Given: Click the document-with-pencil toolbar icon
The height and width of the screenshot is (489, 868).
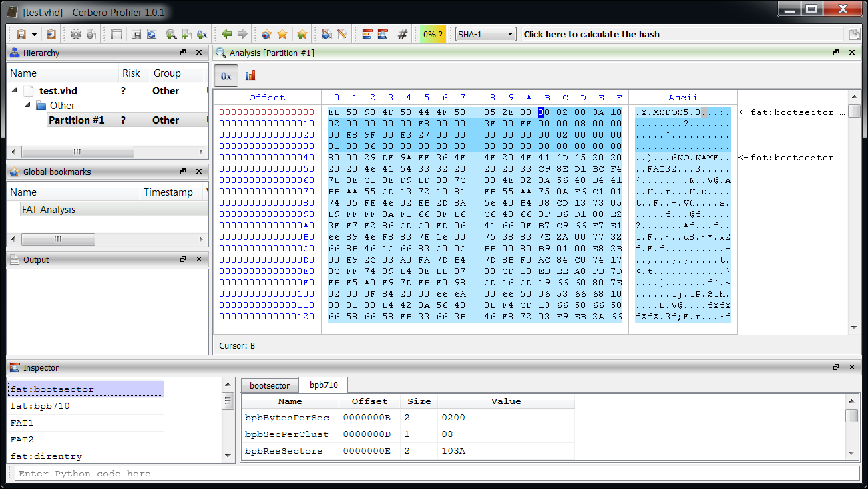Looking at the screenshot, I should point(342,34).
